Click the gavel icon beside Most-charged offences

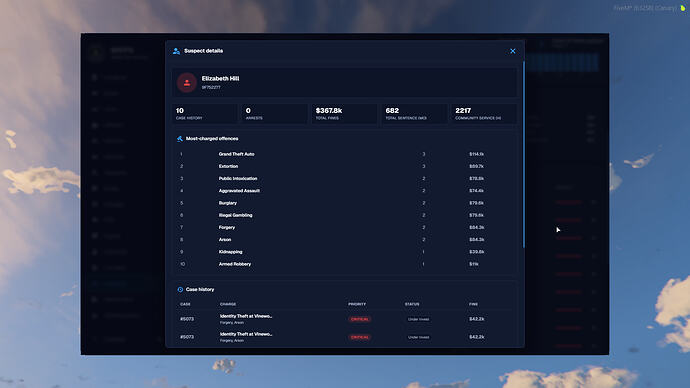click(180, 139)
